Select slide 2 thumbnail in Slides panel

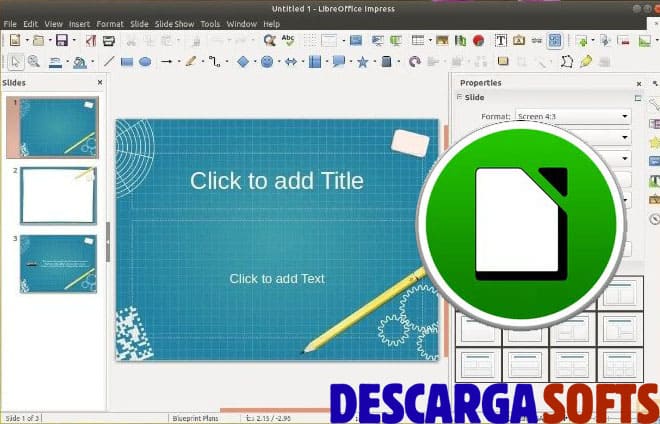pos(59,195)
